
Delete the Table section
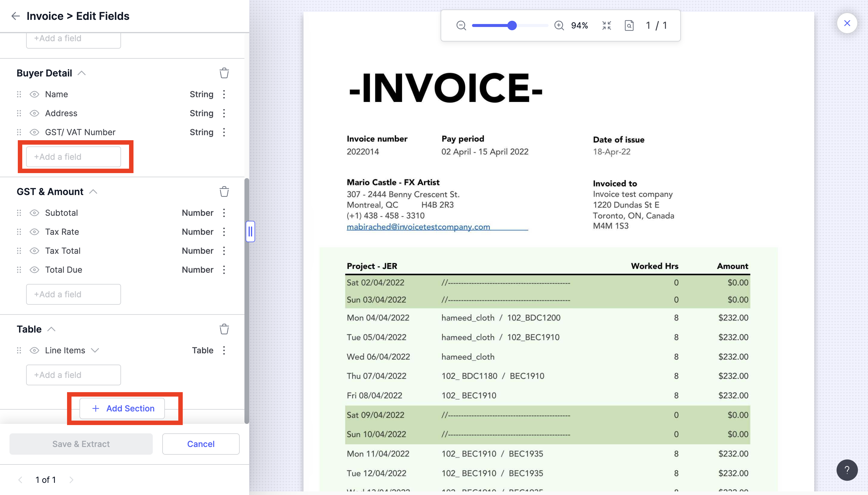(224, 329)
